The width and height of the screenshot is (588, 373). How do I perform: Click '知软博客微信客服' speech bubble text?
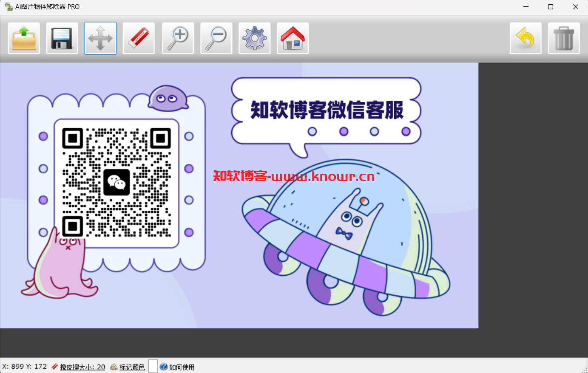pyautogui.click(x=327, y=110)
